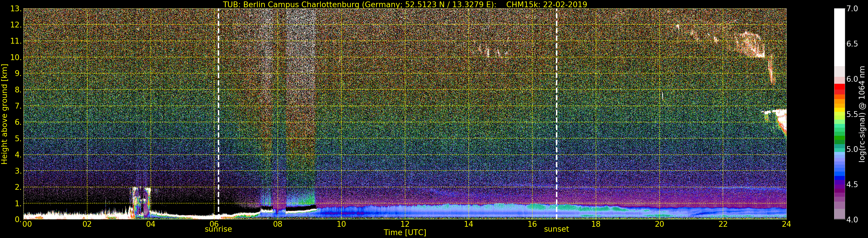
Task: Click the '04' time tick label
Action: [151, 224]
